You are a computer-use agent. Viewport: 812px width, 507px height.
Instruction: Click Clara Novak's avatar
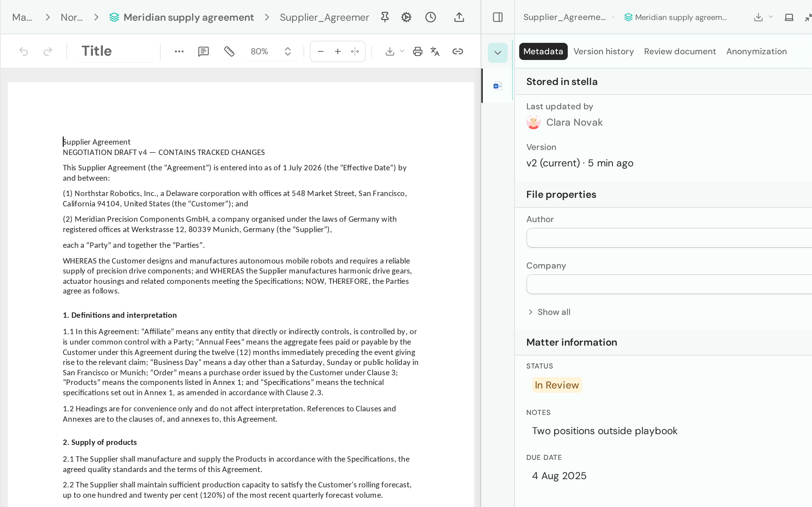533,122
